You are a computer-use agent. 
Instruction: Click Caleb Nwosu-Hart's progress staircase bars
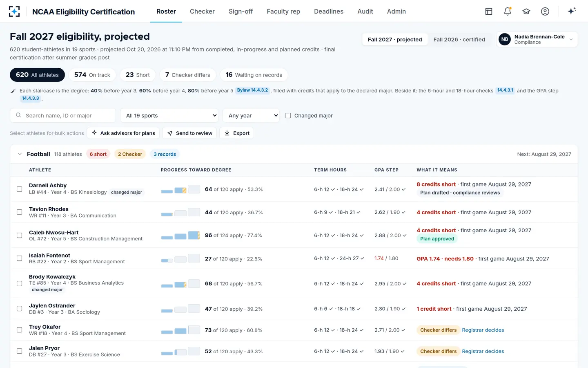pyautogui.click(x=180, y=236)
